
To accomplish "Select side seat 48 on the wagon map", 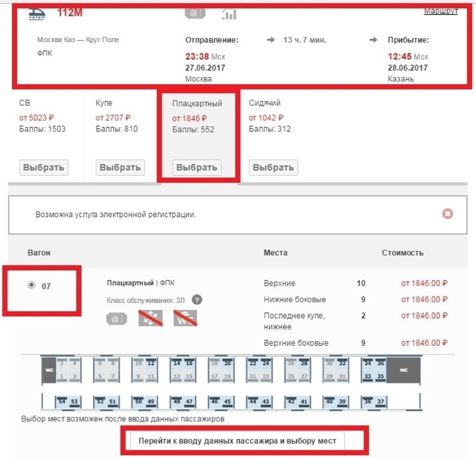I will (176, 402).
